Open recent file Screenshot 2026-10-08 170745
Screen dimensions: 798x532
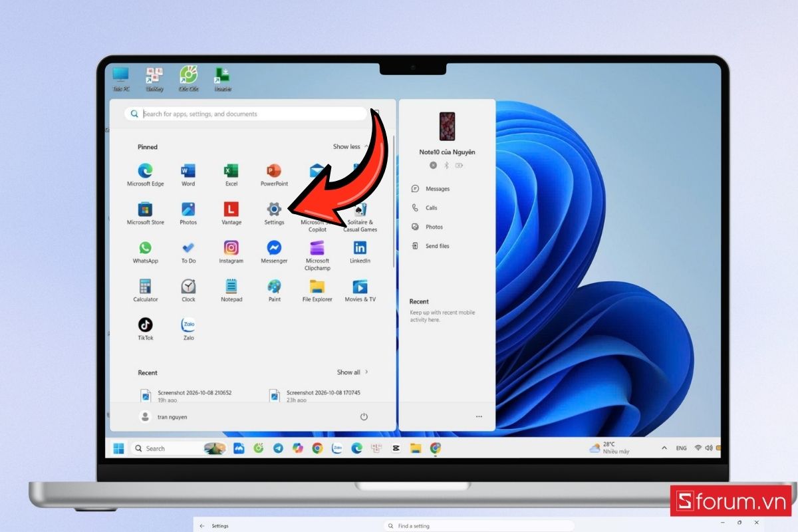[x=315, y=396]
